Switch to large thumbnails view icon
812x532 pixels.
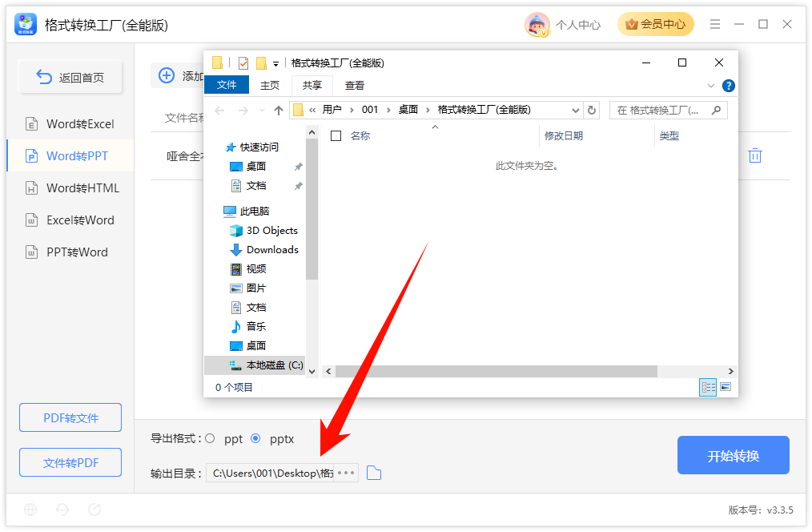[x=726, y=388]
